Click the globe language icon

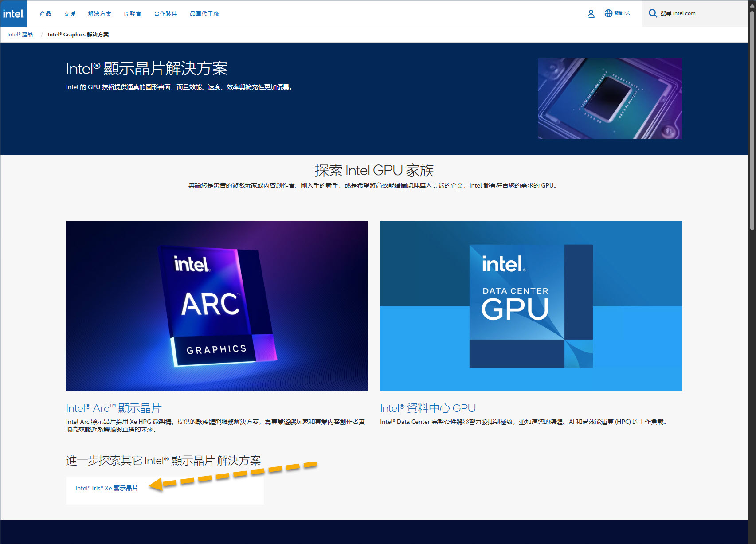coord(608,14)
